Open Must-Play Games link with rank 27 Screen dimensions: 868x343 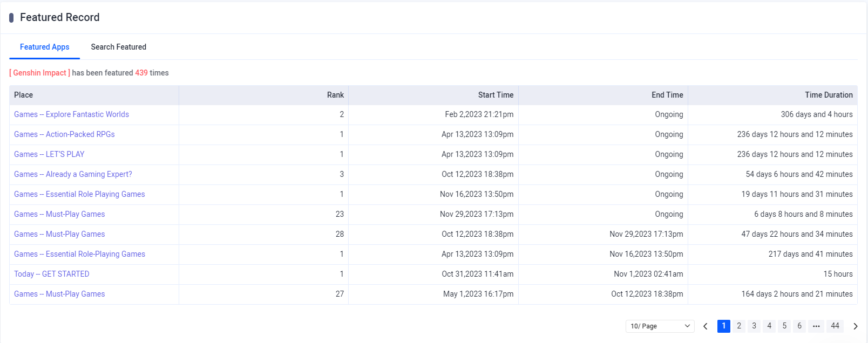coord(59,294)
